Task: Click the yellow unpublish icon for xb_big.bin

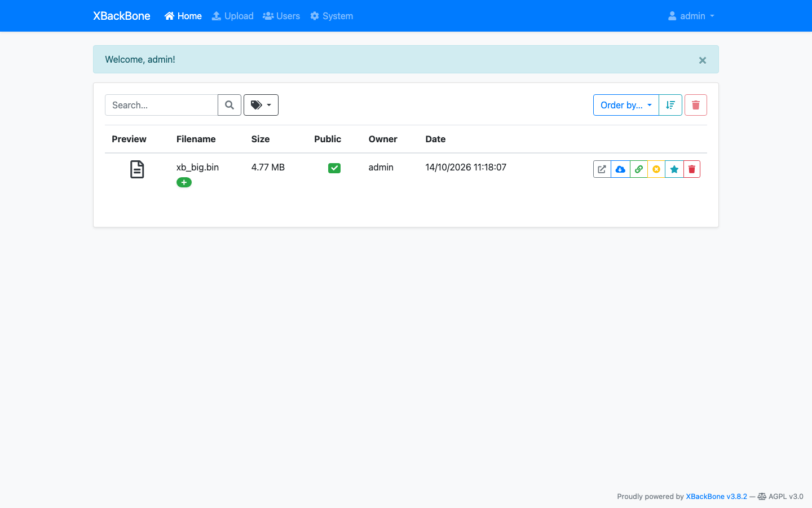Action: click(x=656, y=169)
